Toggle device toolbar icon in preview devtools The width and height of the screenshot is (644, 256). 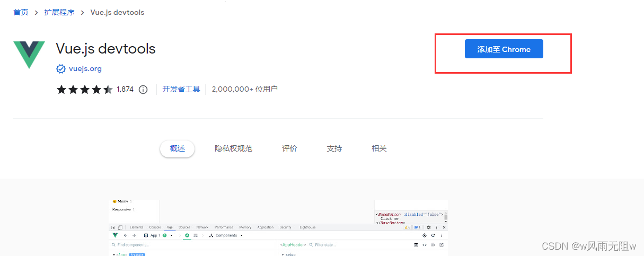(x=120, y=227)
